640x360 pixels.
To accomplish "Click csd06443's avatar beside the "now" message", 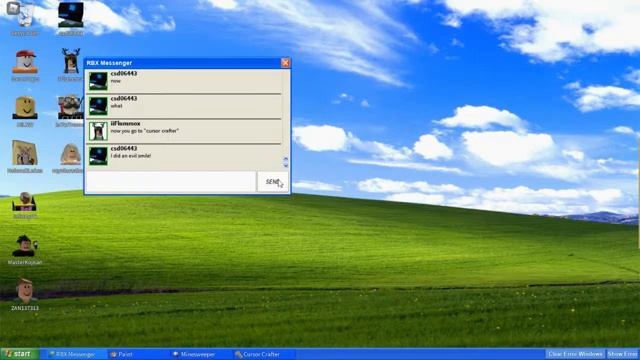I will pos(98,81).
